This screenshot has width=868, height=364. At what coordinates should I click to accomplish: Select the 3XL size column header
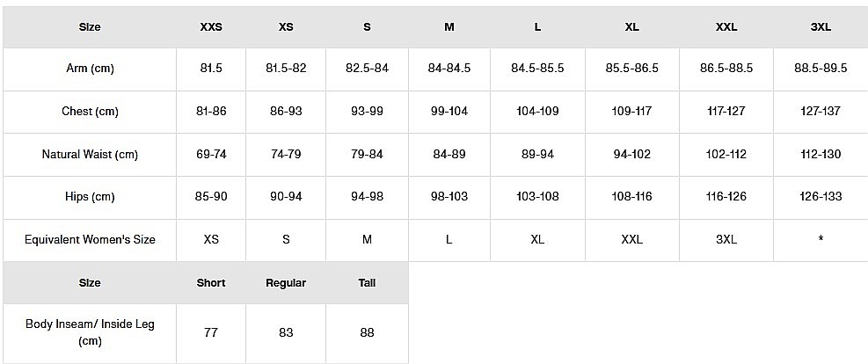point(821,27)
